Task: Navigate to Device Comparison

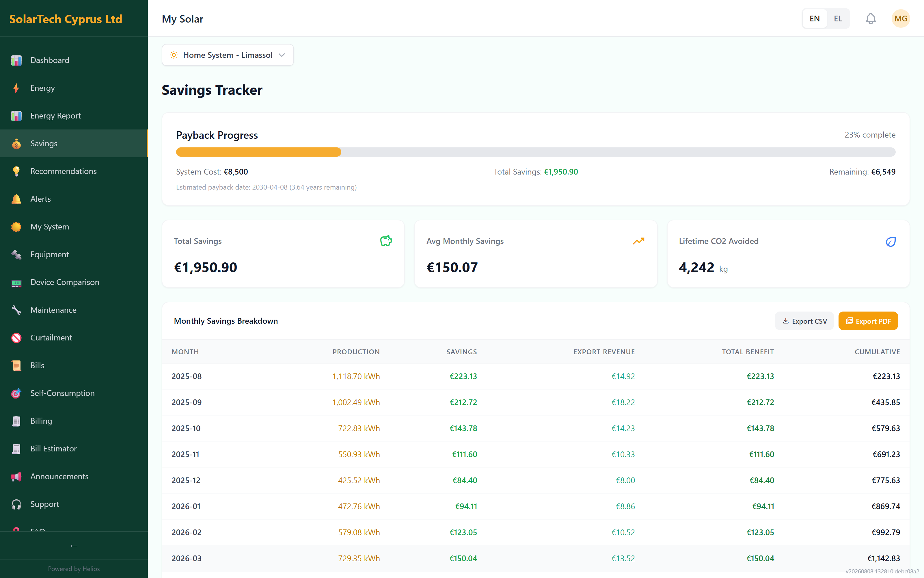Action: [x=74, y=283]
